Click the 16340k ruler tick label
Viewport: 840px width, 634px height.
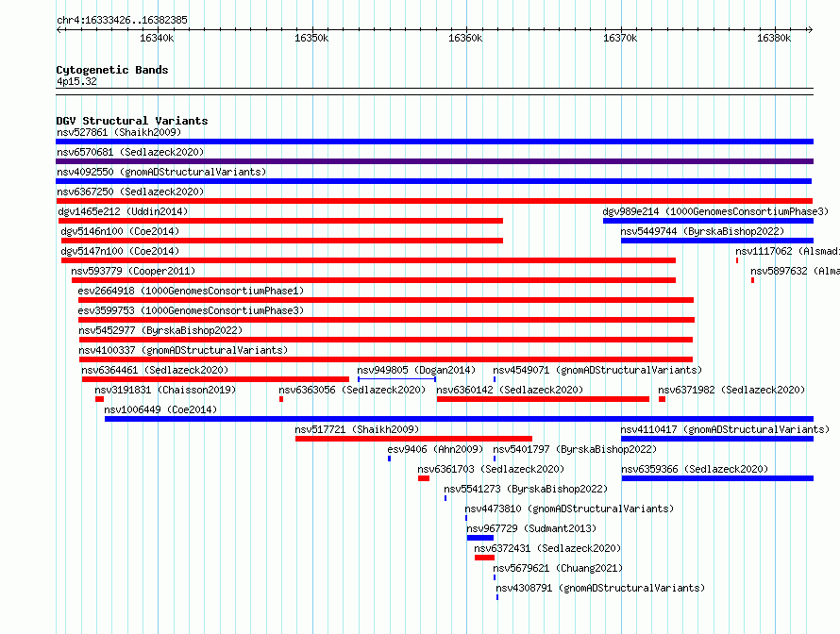(157, 38)
